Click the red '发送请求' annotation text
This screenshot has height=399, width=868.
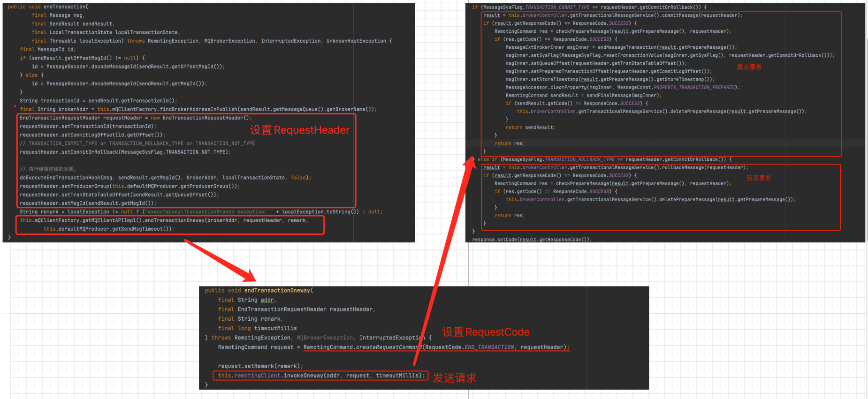point(454,378)
